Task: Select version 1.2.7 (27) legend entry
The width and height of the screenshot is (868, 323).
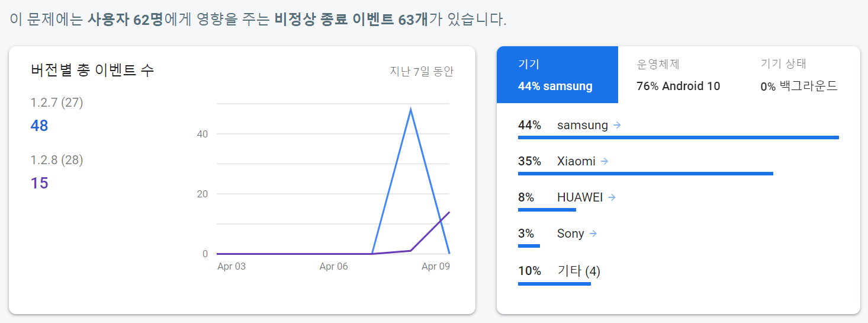Action: (x=57, y=103)
